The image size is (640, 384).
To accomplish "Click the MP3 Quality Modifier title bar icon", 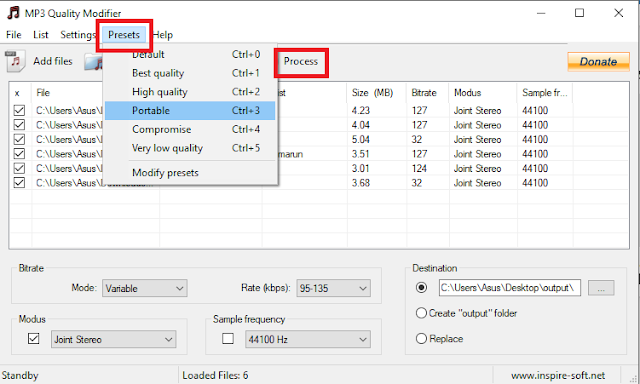I will [x=13, y=13].
